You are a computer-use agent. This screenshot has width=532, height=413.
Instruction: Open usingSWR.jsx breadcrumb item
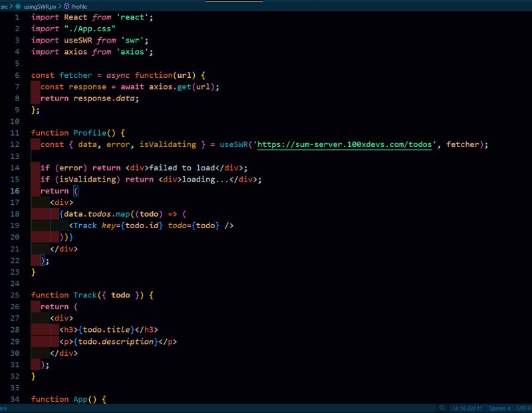tap(39, 5)
